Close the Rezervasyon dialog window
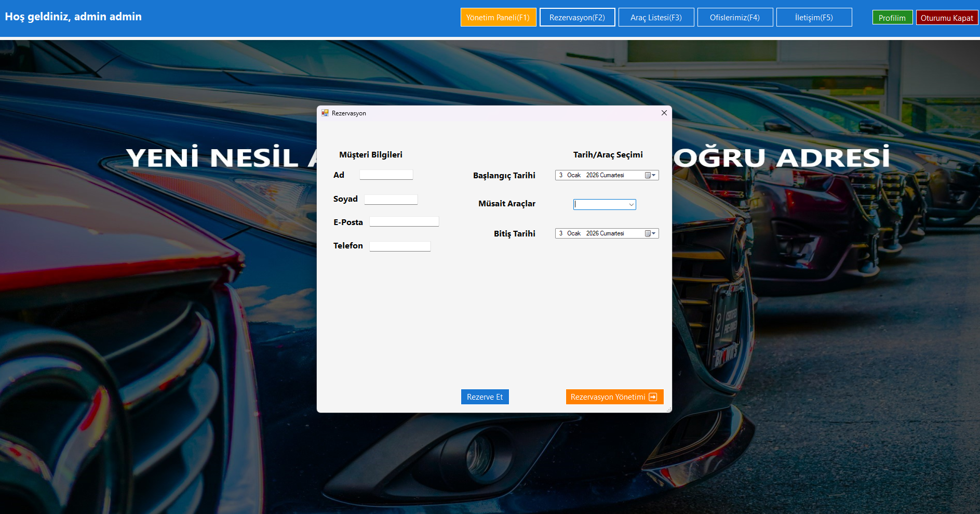The height and width of the screenshot is (514, 980). click(664, 113)
